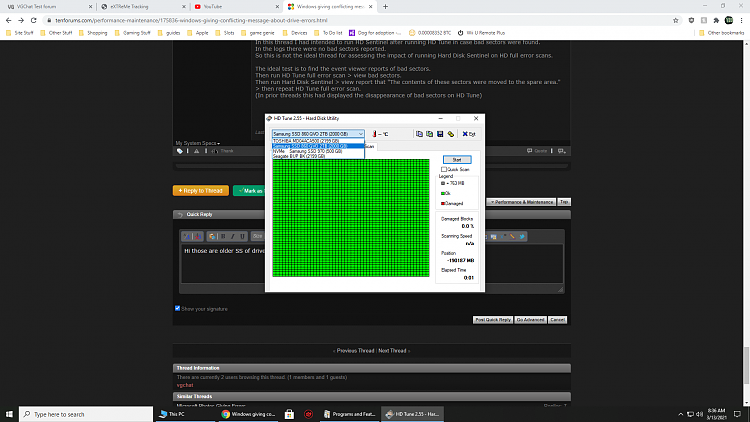The image size is (750, 422).
Task: Click the Top button beside forum dropdown
Action: (564, 202)
